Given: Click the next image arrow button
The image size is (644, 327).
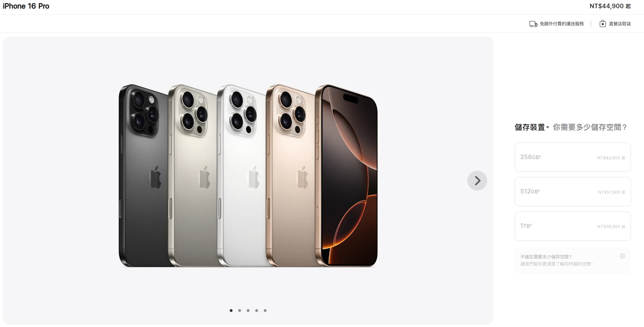Looking at the screenshot, I should pos(477,181).
